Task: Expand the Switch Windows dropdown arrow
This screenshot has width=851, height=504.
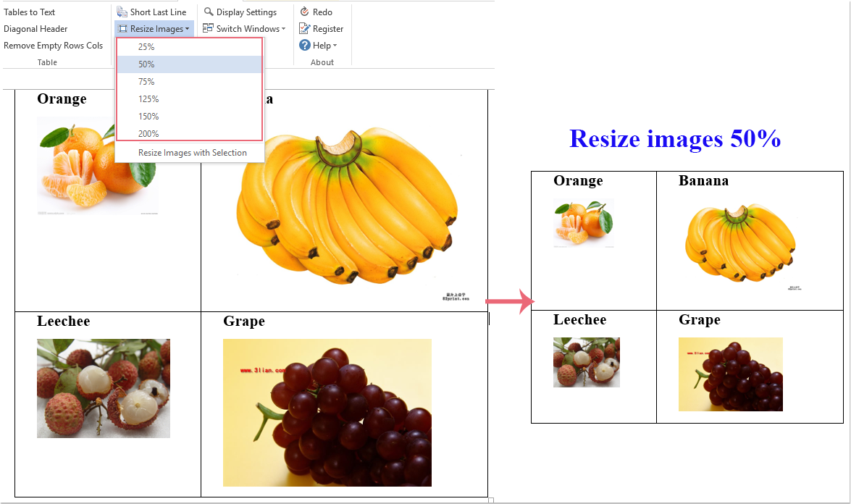Action: [x=283, y=29]
